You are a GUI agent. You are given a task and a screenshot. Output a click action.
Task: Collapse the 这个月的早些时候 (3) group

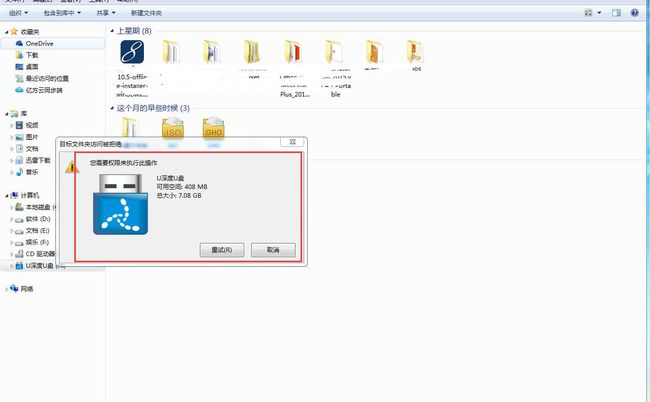(x=112, y=108)
